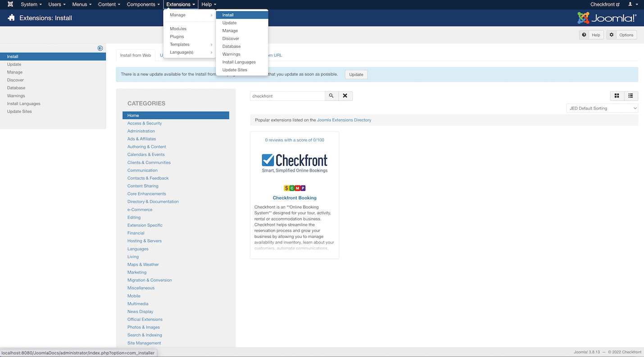
Task: Click the Checkfront site link at top right
Action: click(x=605, y=5)
